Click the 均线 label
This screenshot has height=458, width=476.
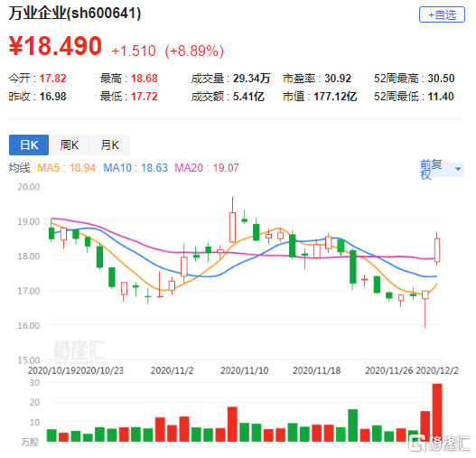[20, 168]
